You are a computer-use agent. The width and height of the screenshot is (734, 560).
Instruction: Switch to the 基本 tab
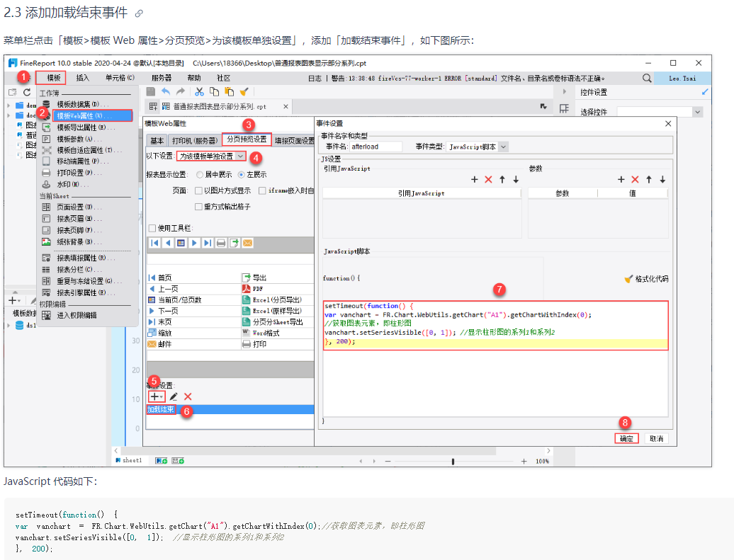(157, 140)
